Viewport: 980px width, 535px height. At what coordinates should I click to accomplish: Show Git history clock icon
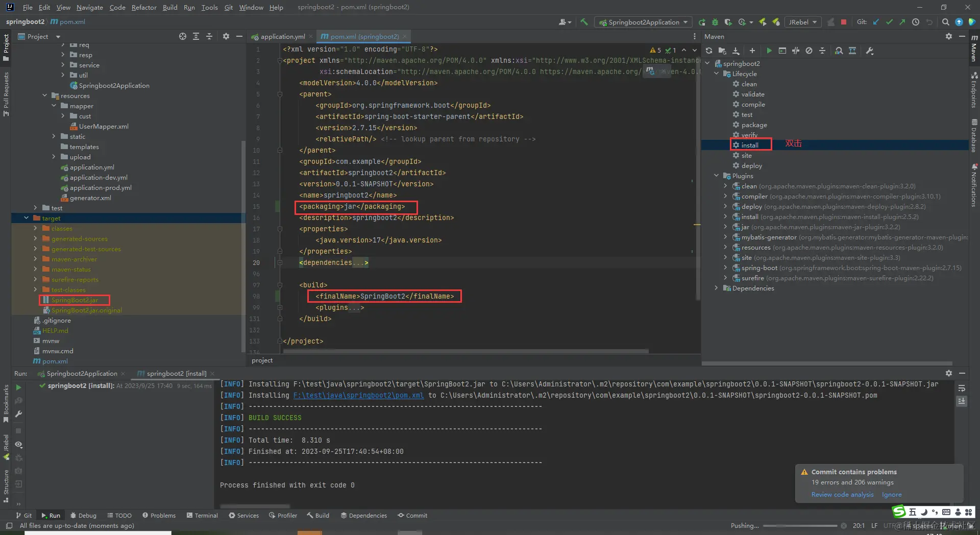click(x=916, y=22)
